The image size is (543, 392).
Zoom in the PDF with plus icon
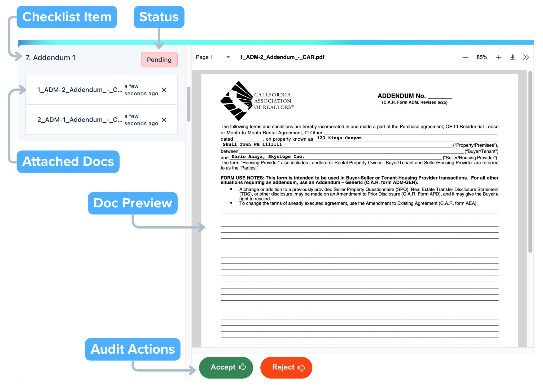[498, 57]
